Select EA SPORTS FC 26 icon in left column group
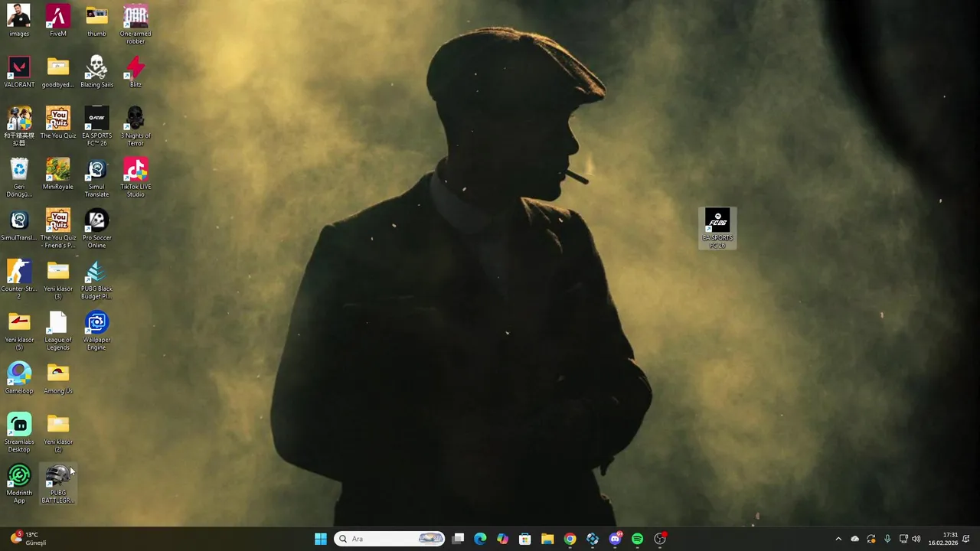Image resolution: width=980 pixels, height=551 pixels. (96, 127)
